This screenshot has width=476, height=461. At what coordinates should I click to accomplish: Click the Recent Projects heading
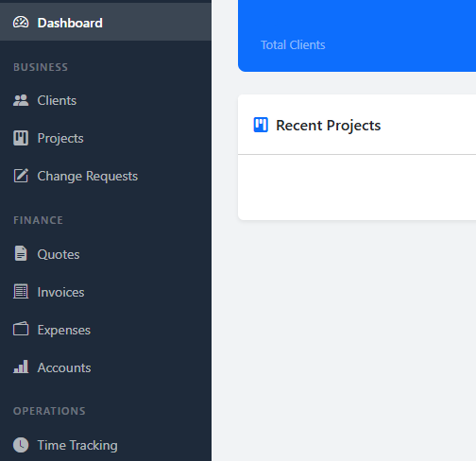[329, 126]
